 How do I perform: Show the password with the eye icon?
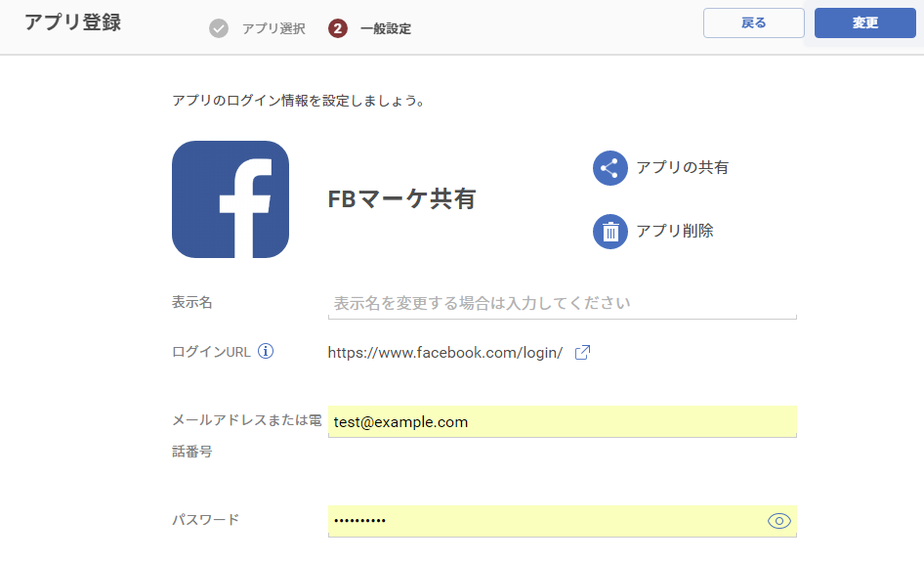coord(779,521)
